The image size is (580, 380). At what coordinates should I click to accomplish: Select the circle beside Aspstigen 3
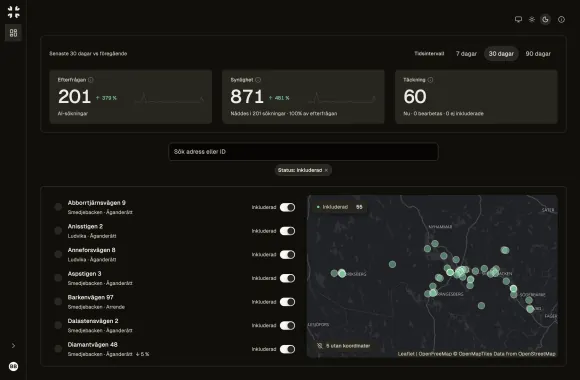58,278
